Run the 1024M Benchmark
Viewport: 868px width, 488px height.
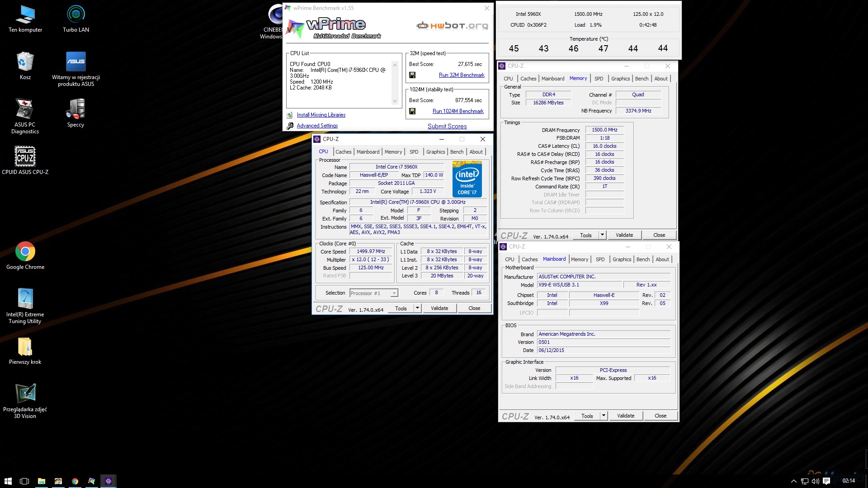458,111
